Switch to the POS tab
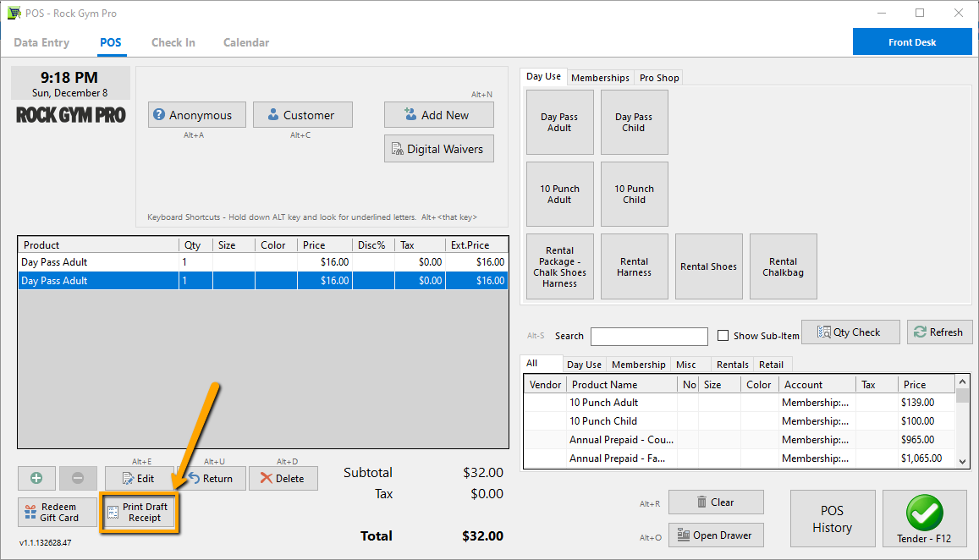Image resolution: width=979 pixels, height=560 pixels. tap(111, 42)
